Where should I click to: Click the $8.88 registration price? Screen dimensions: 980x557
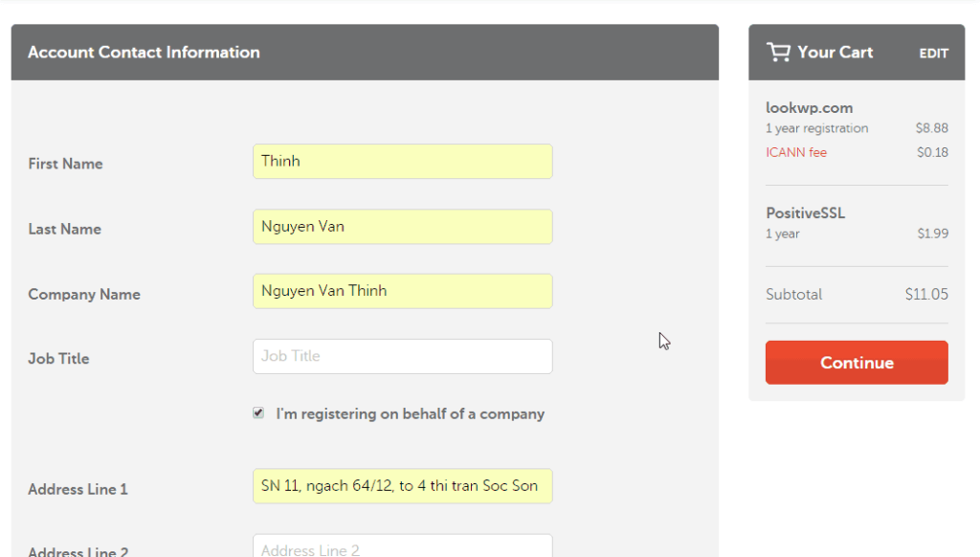click(931, 128)
